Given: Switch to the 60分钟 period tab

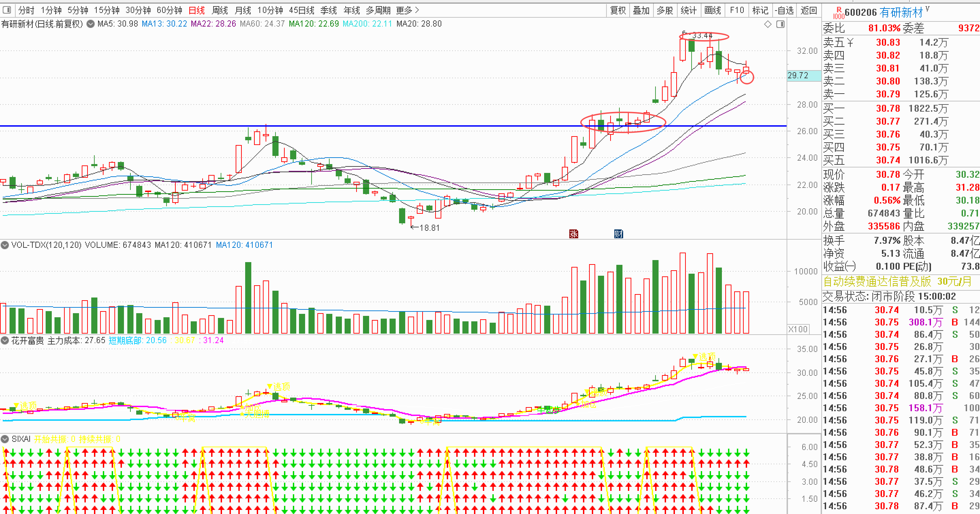Looking at the screenshot, I should click(169, 10).
